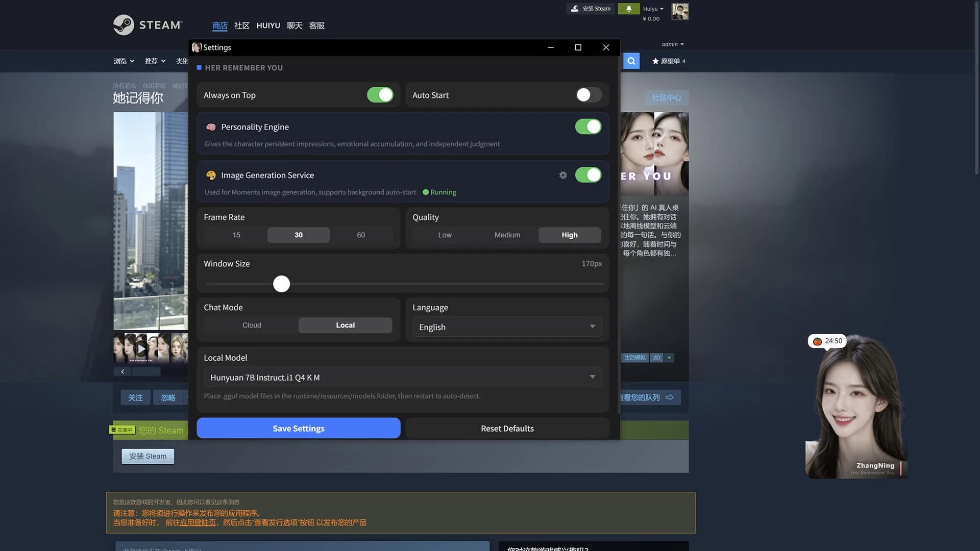980x551 pixels.
Task: Click the user avatar picture
Action: [680, 11]
